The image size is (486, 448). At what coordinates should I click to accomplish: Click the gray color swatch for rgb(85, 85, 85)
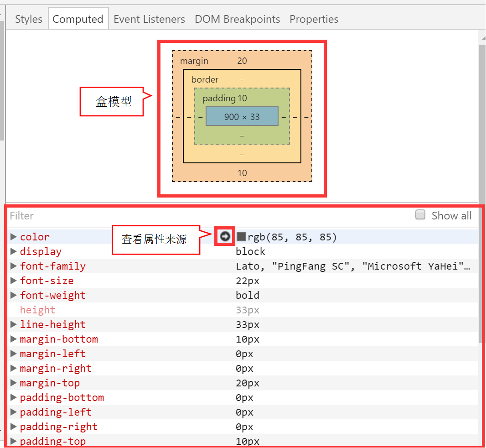coord(241,237)
